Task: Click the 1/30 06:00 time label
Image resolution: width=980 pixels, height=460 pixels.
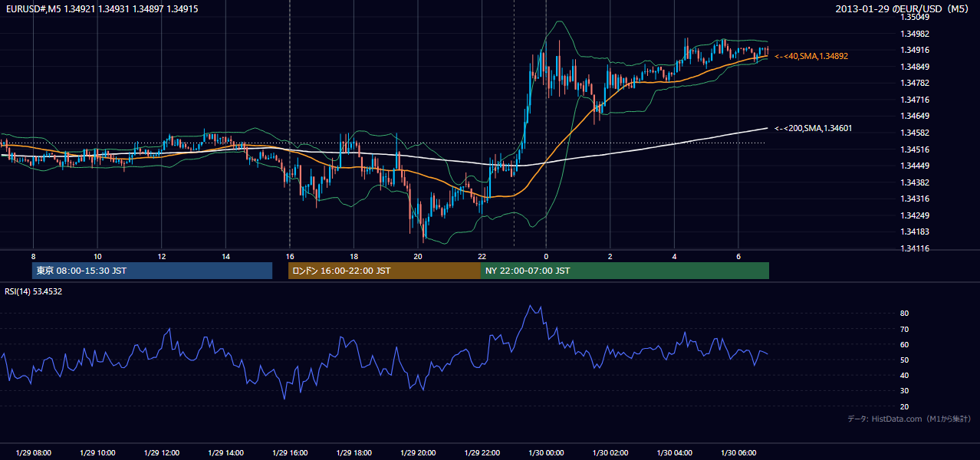Action: point(738,453)
